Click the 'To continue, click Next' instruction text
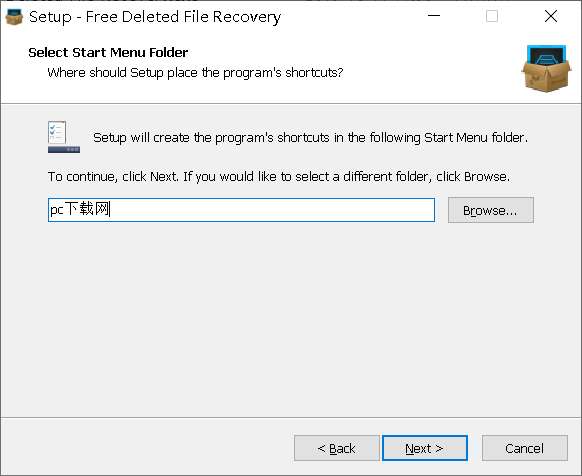582x476 pixels. (x=279, y=176)
